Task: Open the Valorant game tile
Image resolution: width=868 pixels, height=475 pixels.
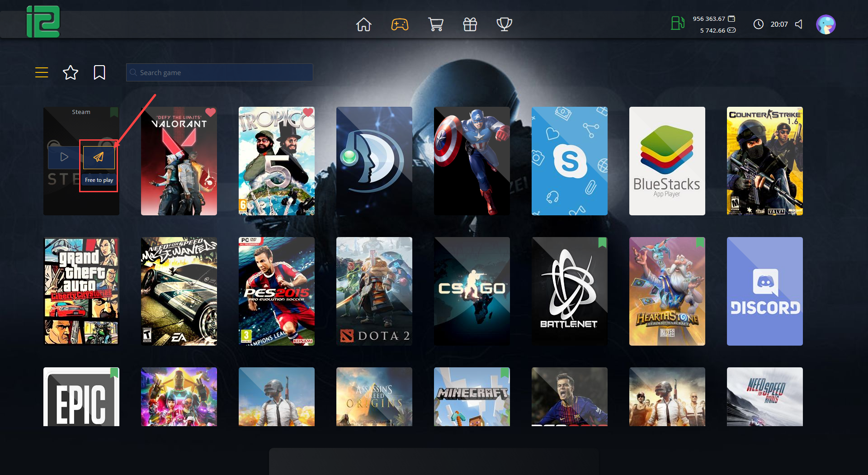Action: pos(179,161)
